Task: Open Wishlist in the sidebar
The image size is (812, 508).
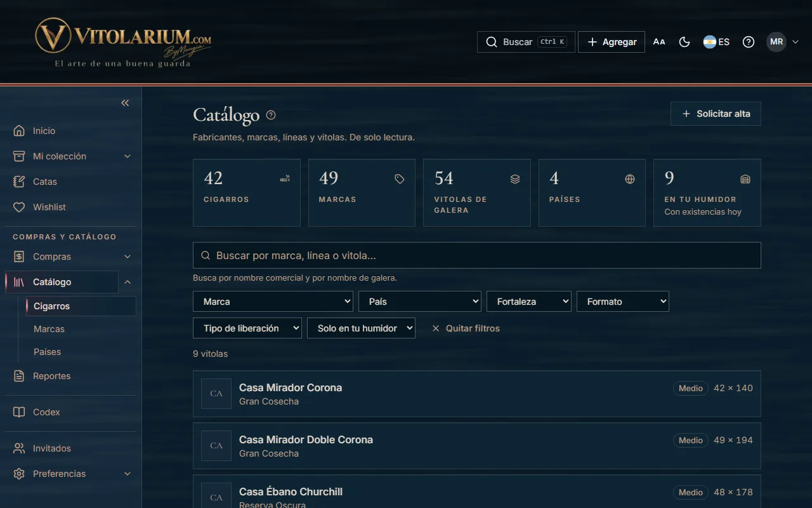Action: 71,207
